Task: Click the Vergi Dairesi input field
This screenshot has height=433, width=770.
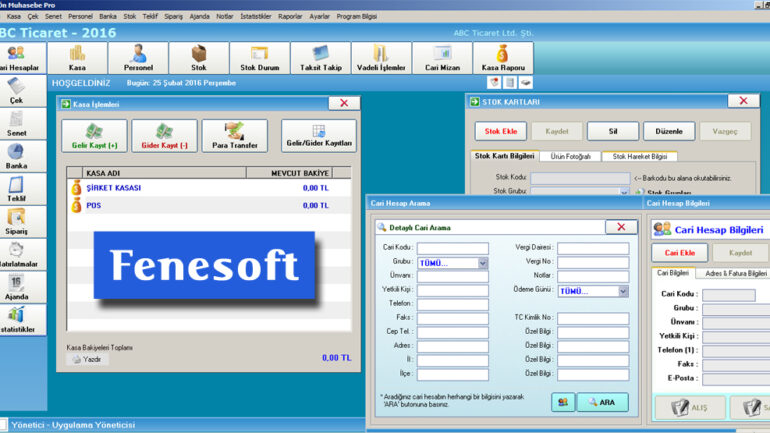Action: click(593, 248)
